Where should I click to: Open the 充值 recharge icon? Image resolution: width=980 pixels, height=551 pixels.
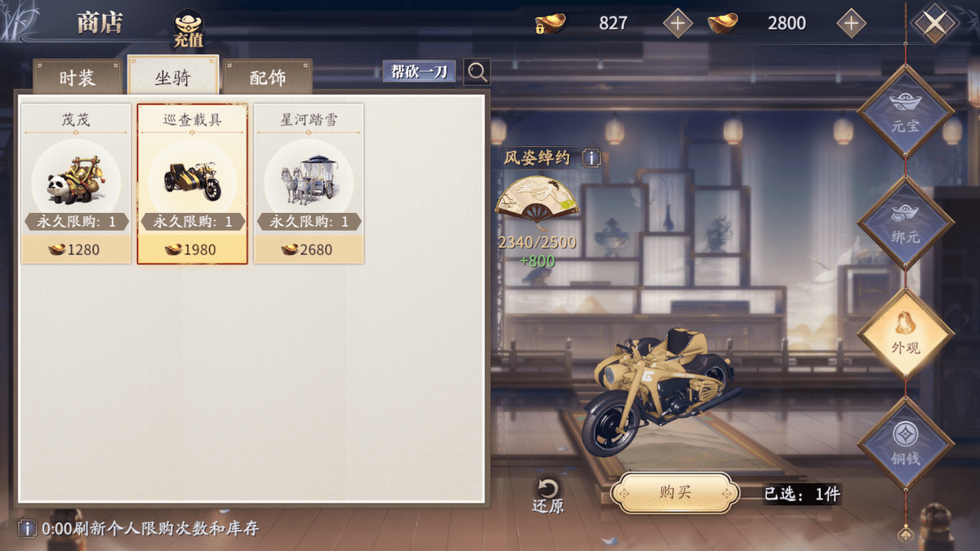[x=189, y=28]
